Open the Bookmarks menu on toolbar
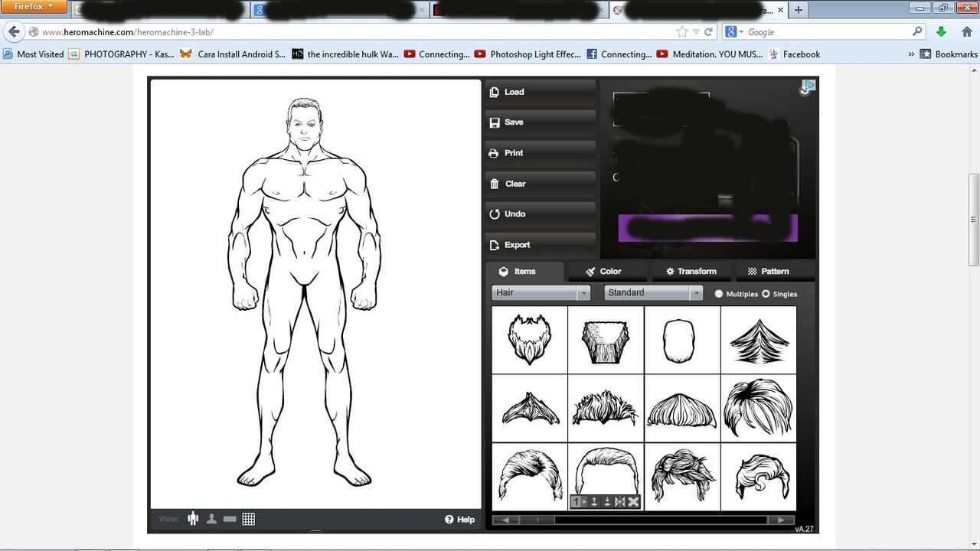This screenshot has height=551, width=980. point(949,54)
